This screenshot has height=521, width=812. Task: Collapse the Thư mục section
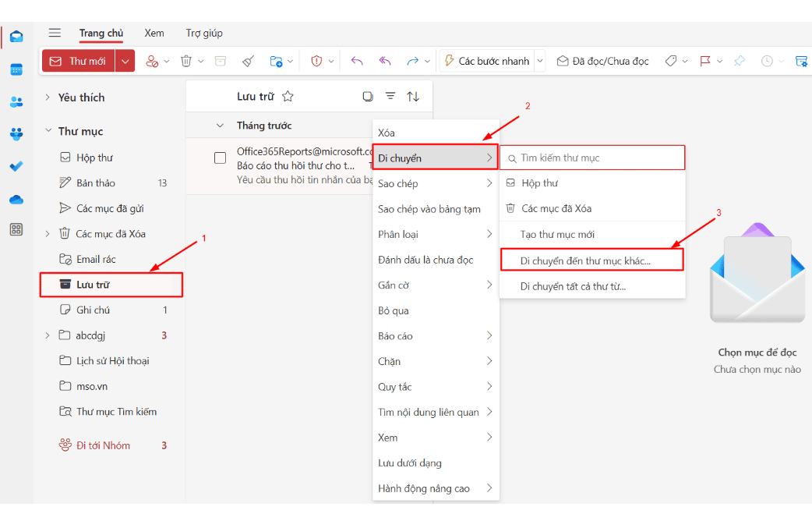pos(48,130)
